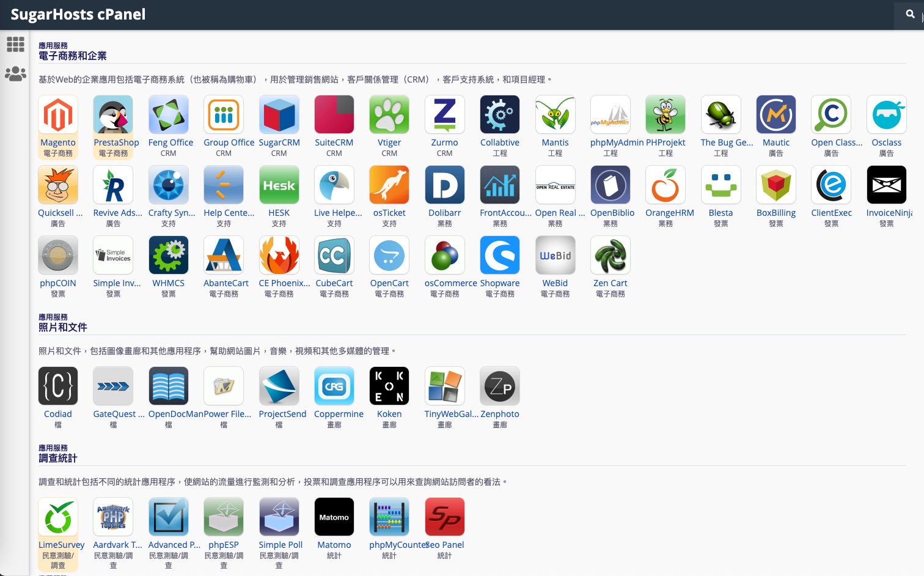Open the phpMyAdmin sailboat icon

coord(610,114)
